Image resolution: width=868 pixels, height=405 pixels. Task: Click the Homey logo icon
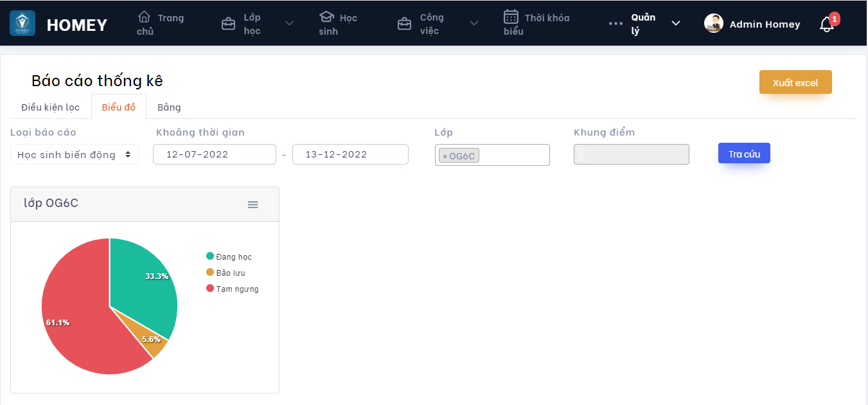22,23
